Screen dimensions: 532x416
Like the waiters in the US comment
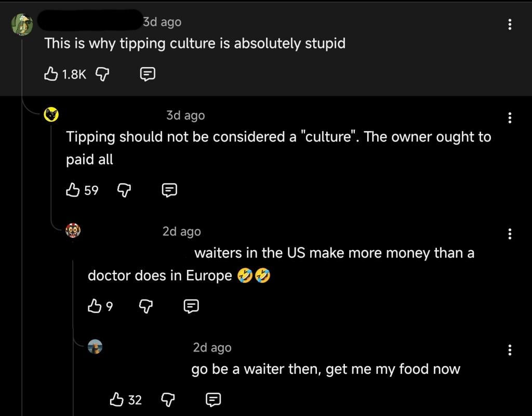coord(95,306)
